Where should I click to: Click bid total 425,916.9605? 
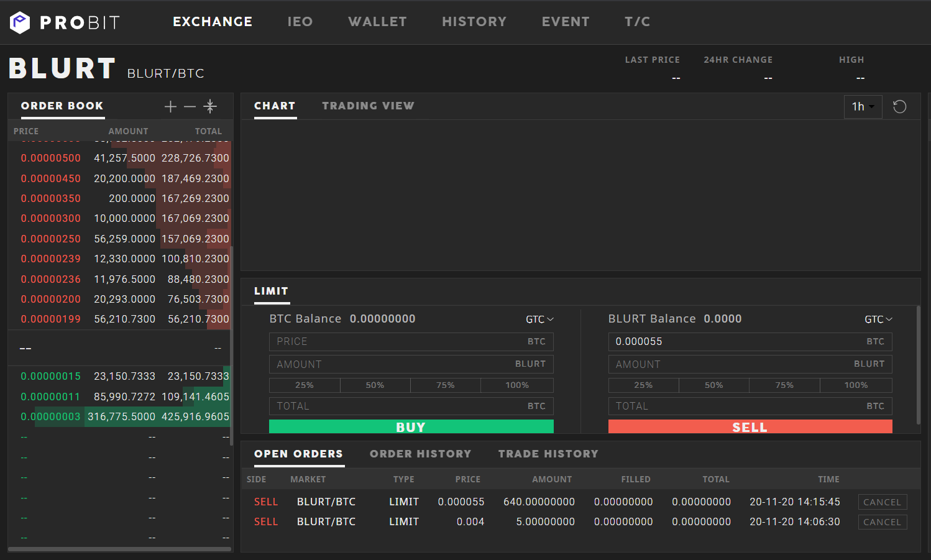coord(196,417)
